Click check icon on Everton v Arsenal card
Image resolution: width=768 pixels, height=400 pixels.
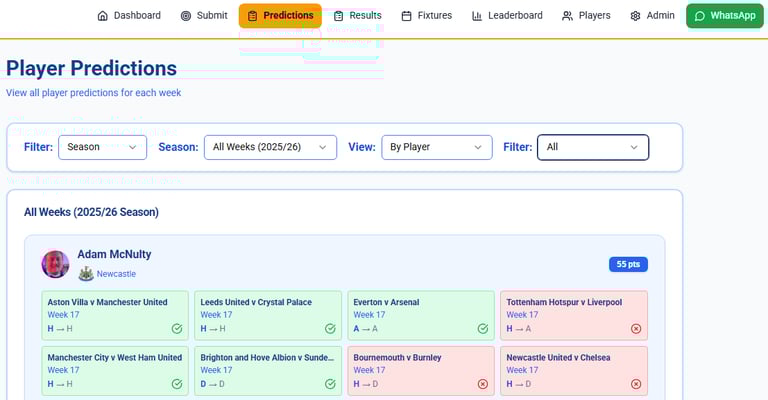tap(483, 329)
